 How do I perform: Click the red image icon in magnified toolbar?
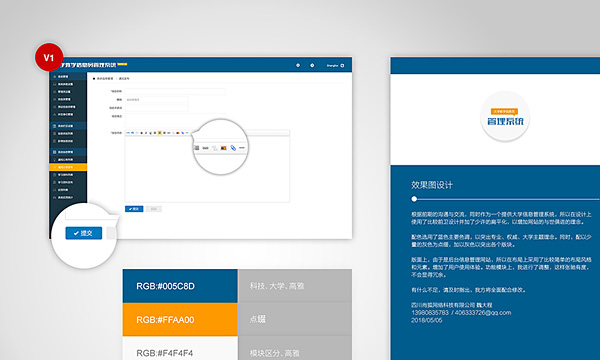click(223, 148)
